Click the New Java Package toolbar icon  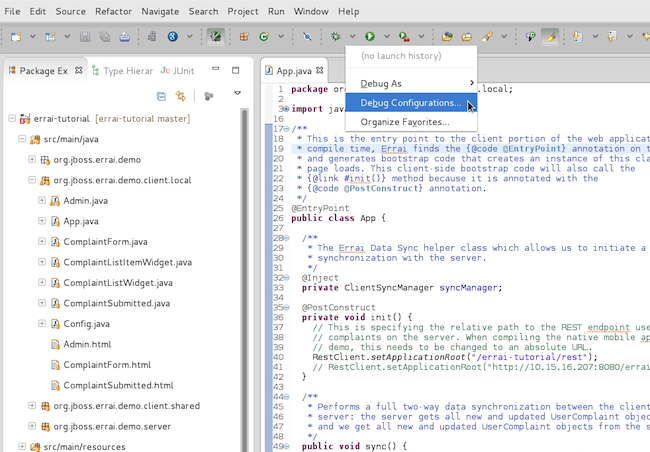coord(244,36)
